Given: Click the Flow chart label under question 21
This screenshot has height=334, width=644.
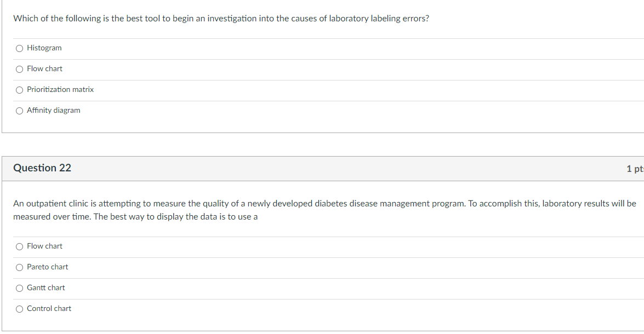Looking at the screenshot, I should (46, 69).
